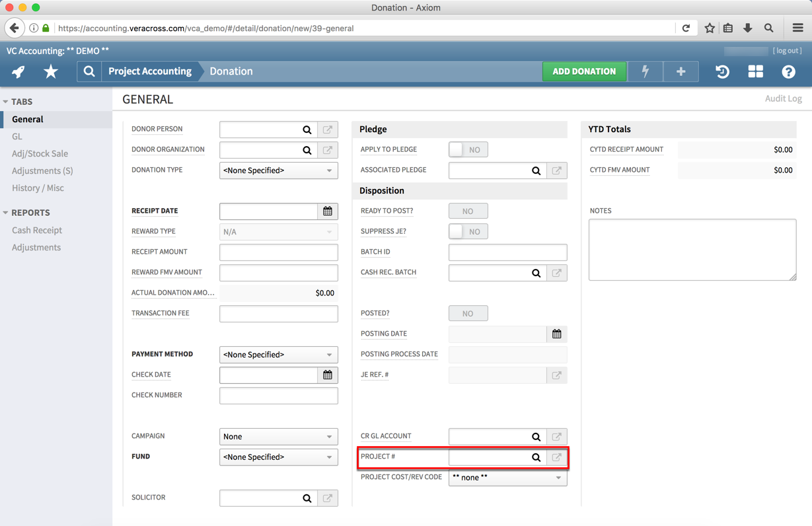Go back in the browser
This screenshot has width=812, height=526.
pyautogui.click(x=14, y=28)
